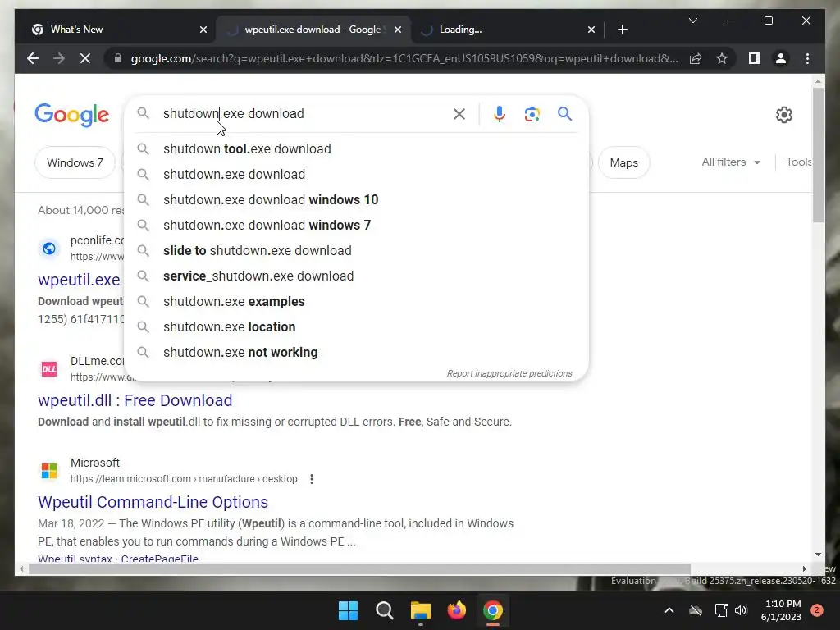Click Report inappropriate predictions link

[x=509, y=373]
